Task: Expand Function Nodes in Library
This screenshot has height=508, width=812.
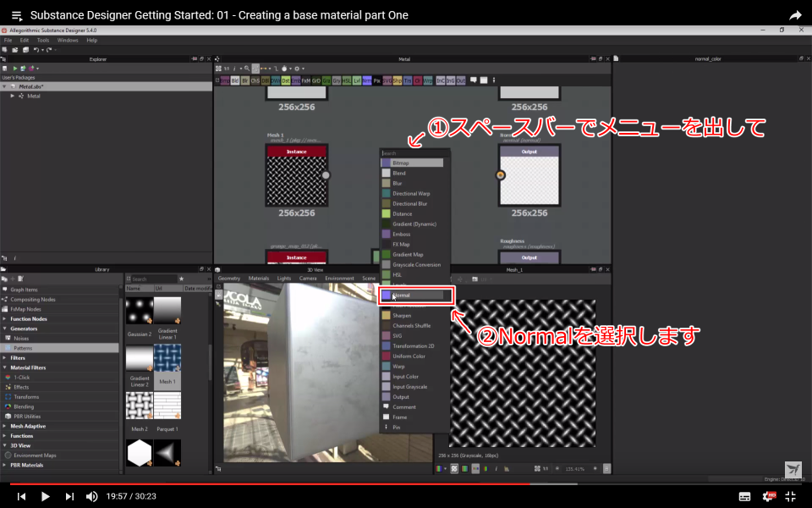Action: pos(5,319)
